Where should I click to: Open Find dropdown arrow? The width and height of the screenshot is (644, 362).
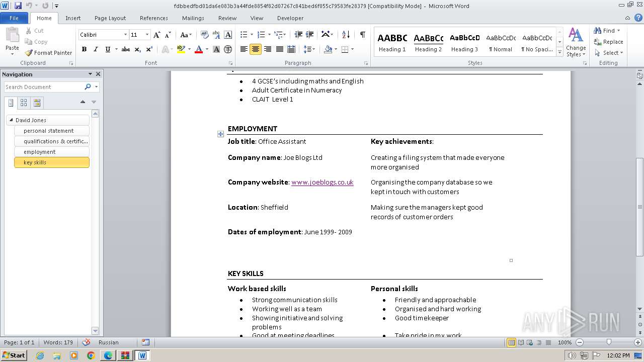click(x=618, y=31)
